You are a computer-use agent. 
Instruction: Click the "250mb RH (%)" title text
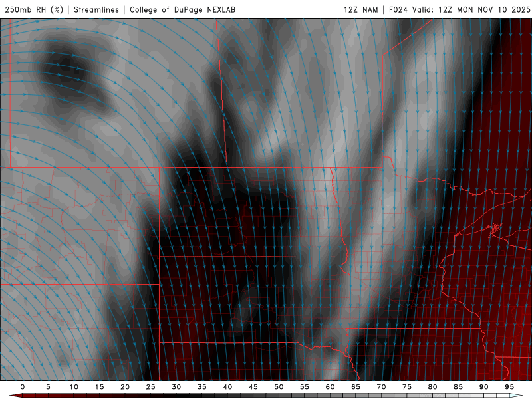click(x=34, y=9)
